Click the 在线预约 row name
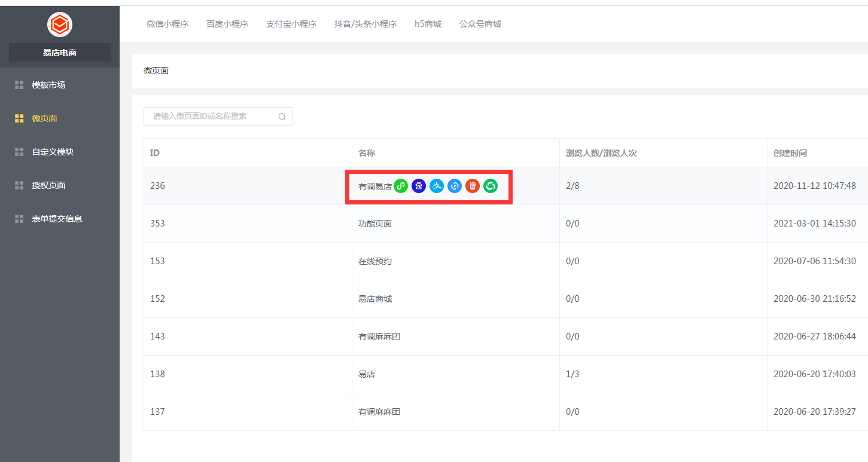The height and width of the screenshot is (462, 868). tap(375, 261)
